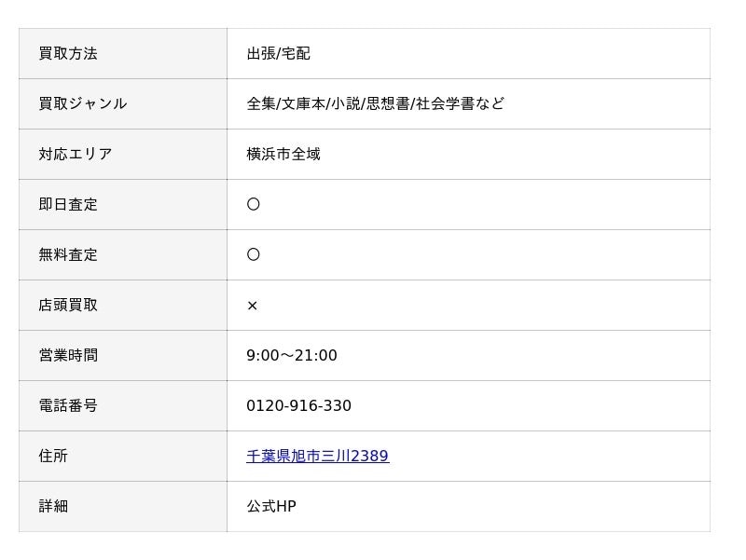Click the circle mark beside 即日査定
The image size is (746, 560).
pyautogui.click(x=253, y=204)
